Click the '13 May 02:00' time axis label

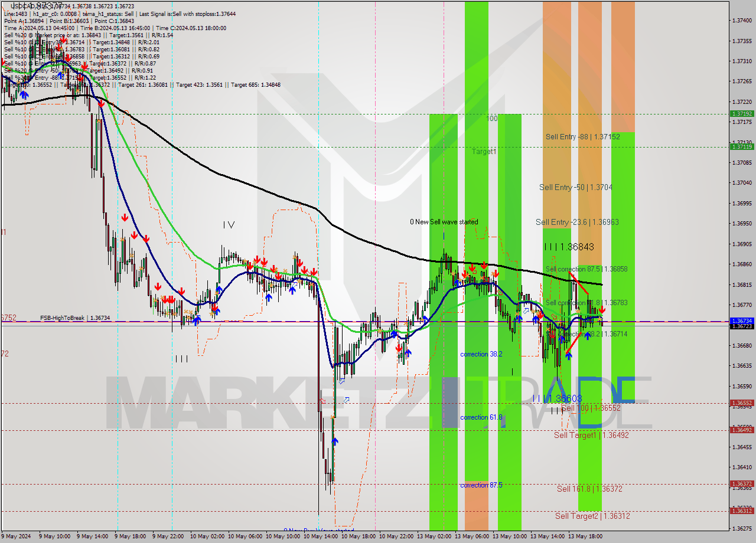434,537
